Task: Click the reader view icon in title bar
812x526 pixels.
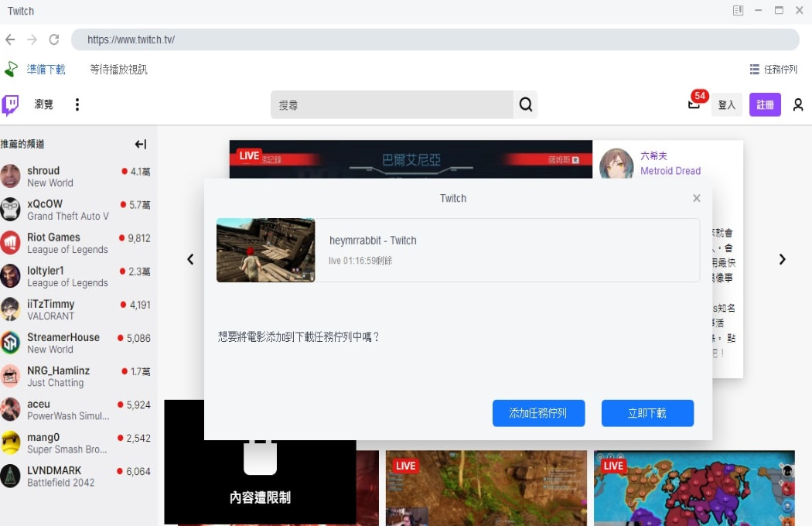Action: pos(738,10)
